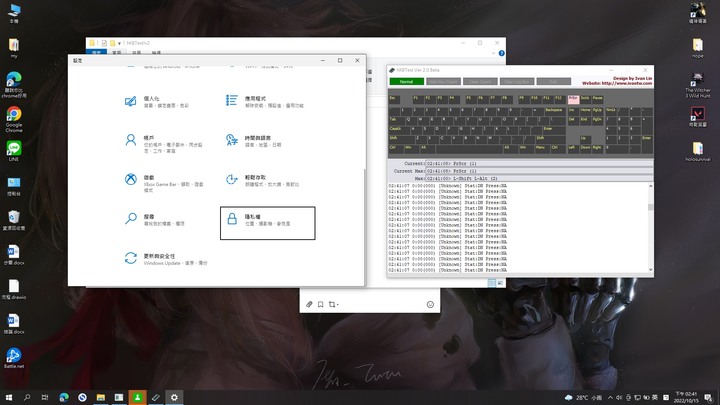Click the Clear Count button in KBTest
The width and height of the screenshot is (720, 405).
(480, 82)
